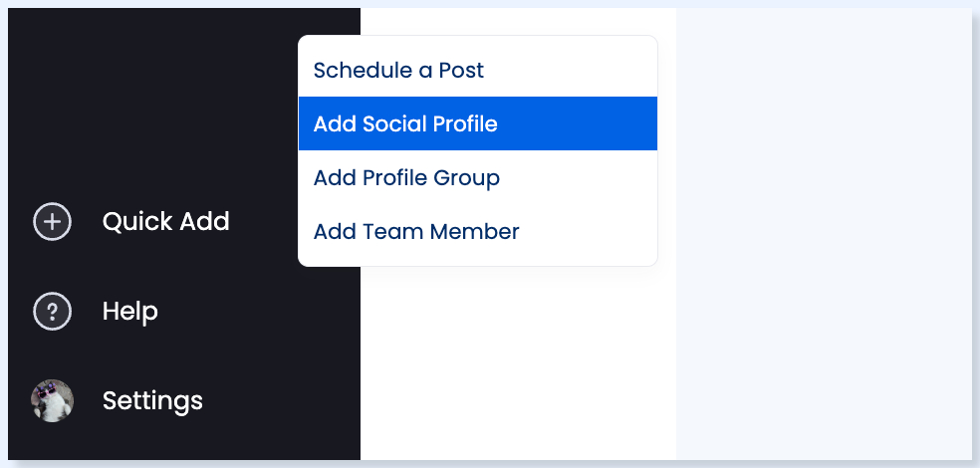Click empty dark sidebar area above Quick Add
Screen dimensions: 980x468
point(150,100)
